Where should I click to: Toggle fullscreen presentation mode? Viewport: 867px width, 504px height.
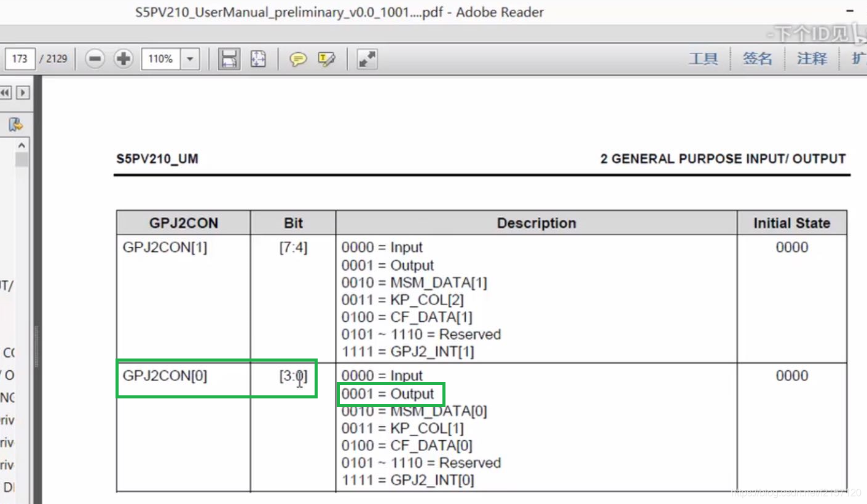[367, 59]
